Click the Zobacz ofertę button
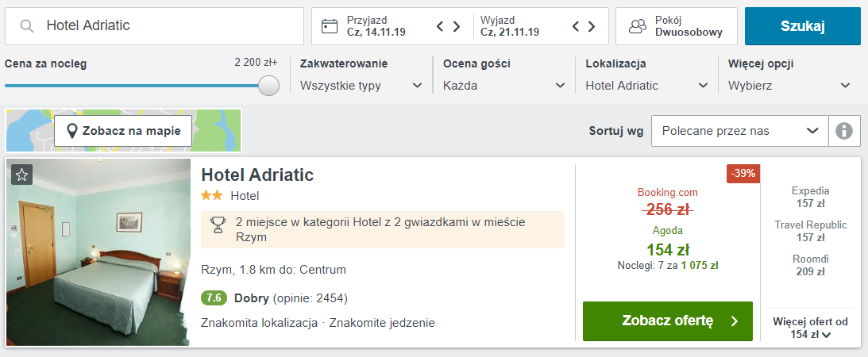The image size is (868, 357). pyautogui.click(x=668, y=321)
